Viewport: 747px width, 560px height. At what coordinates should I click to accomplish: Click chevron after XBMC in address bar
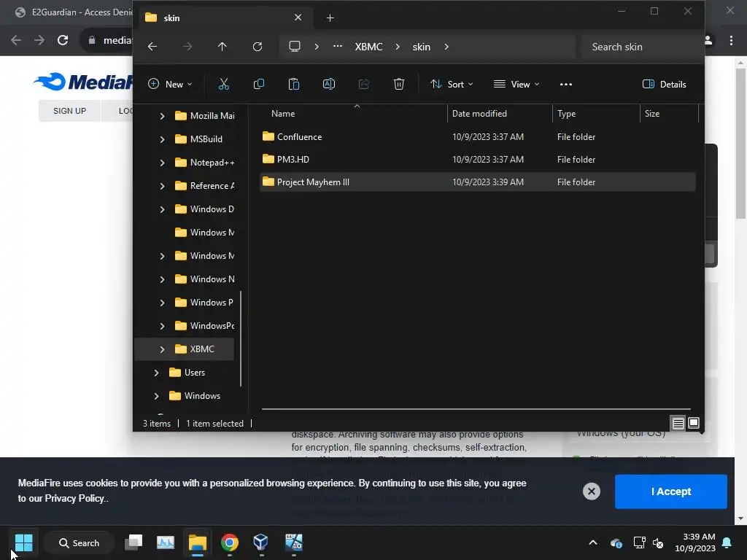click(x=398, y=47)
